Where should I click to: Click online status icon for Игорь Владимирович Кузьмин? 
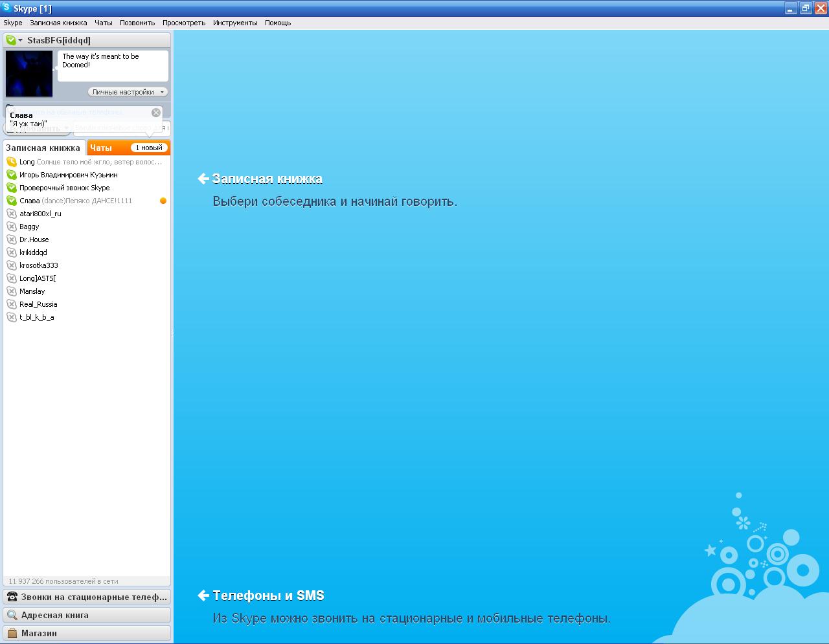pos(12,175)
